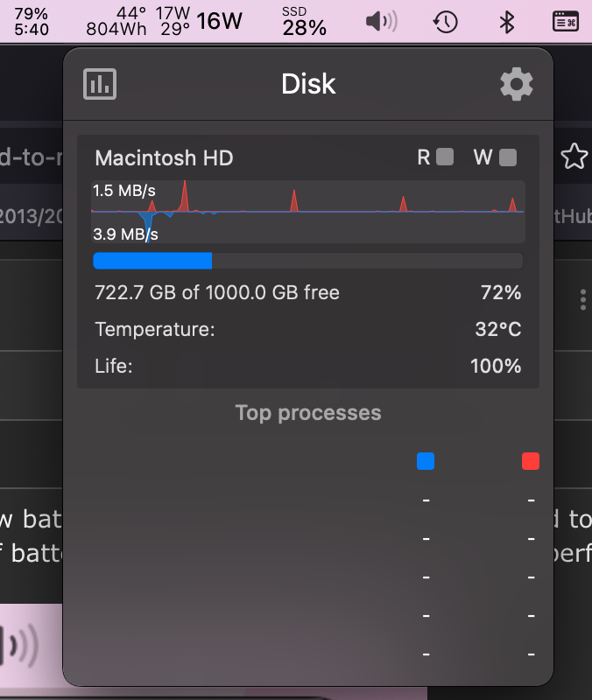592x700 pixels.
Task: Open the disk popup settings gear
Action: (516, 84)
